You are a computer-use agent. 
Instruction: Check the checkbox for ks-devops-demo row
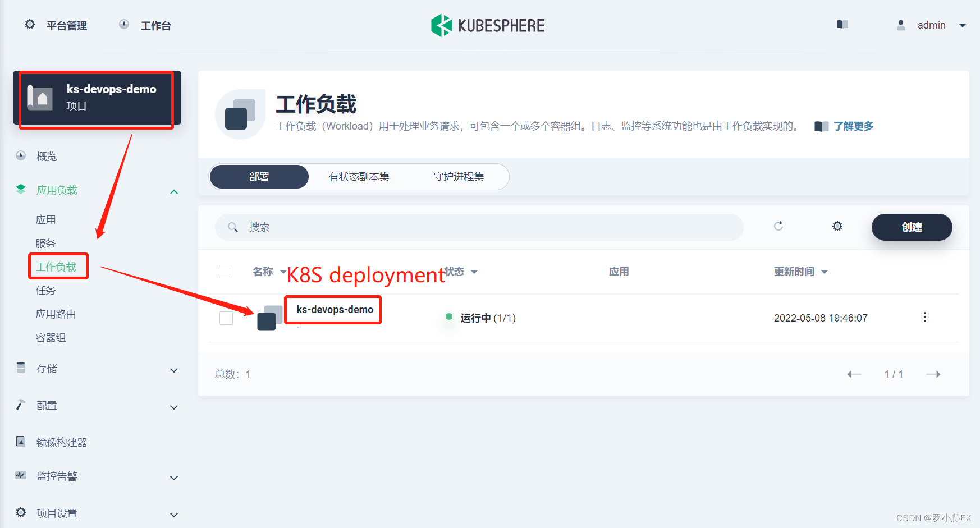point(226,318)
